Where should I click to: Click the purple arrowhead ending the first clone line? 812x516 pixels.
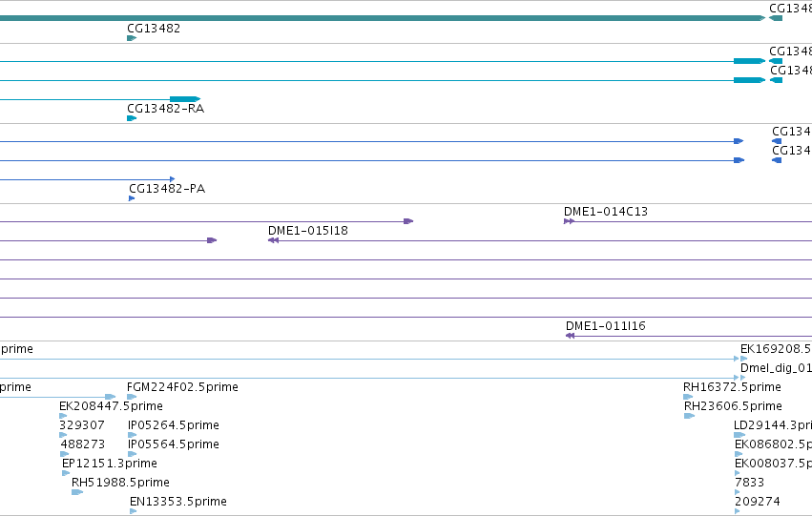pos(408,221)
